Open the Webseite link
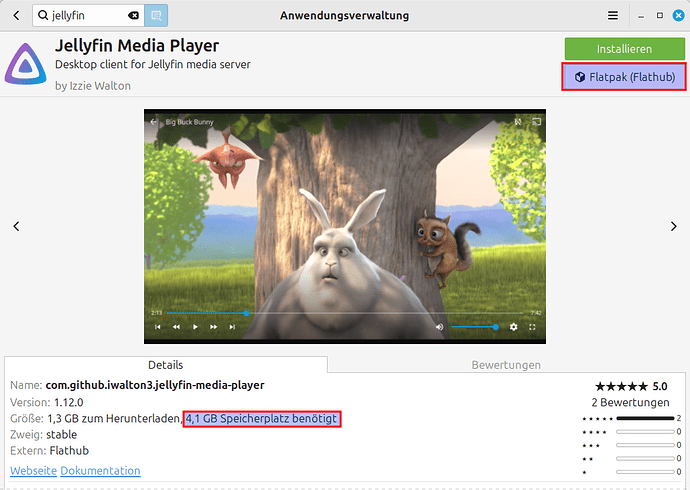Image resolution: width=690 pixels, height=490 pixels. pos(33,470)
